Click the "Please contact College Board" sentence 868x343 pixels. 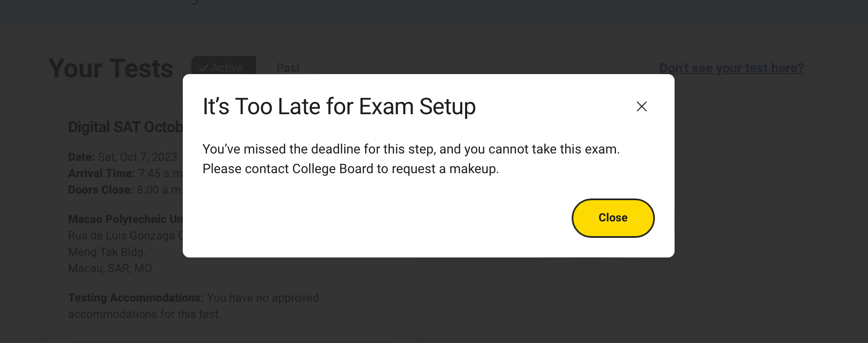click(x=350, y=169)
